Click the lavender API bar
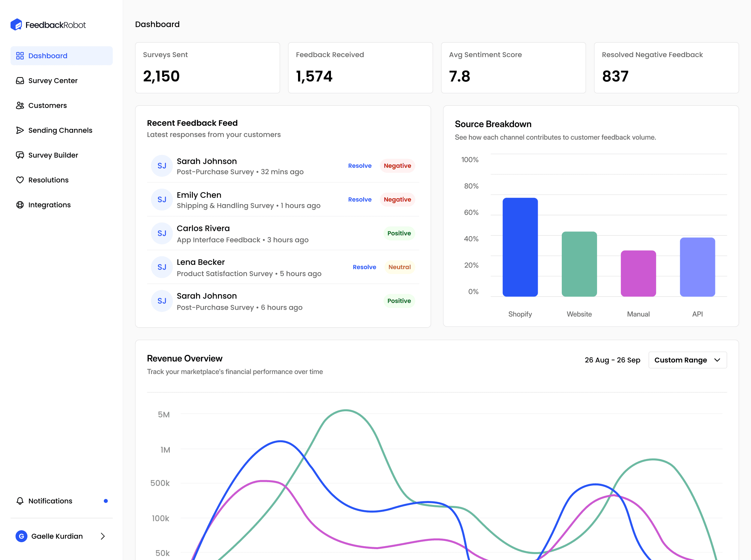 click(x=698, y=267)
